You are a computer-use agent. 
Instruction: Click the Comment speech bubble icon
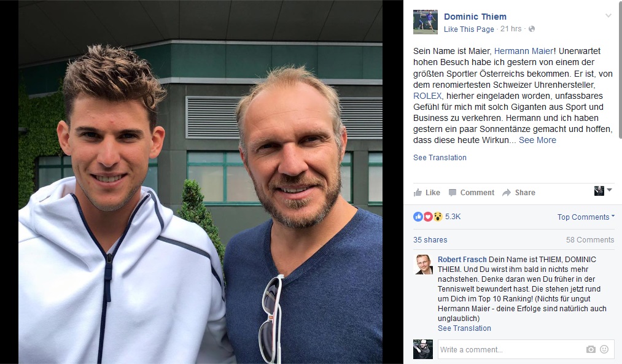coord(452,193)
